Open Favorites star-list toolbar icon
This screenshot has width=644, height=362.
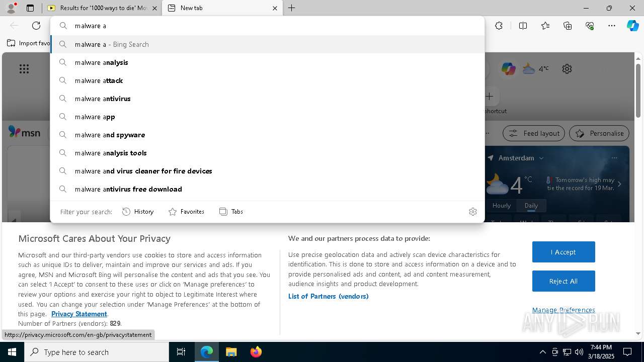[x=545, y=26]
